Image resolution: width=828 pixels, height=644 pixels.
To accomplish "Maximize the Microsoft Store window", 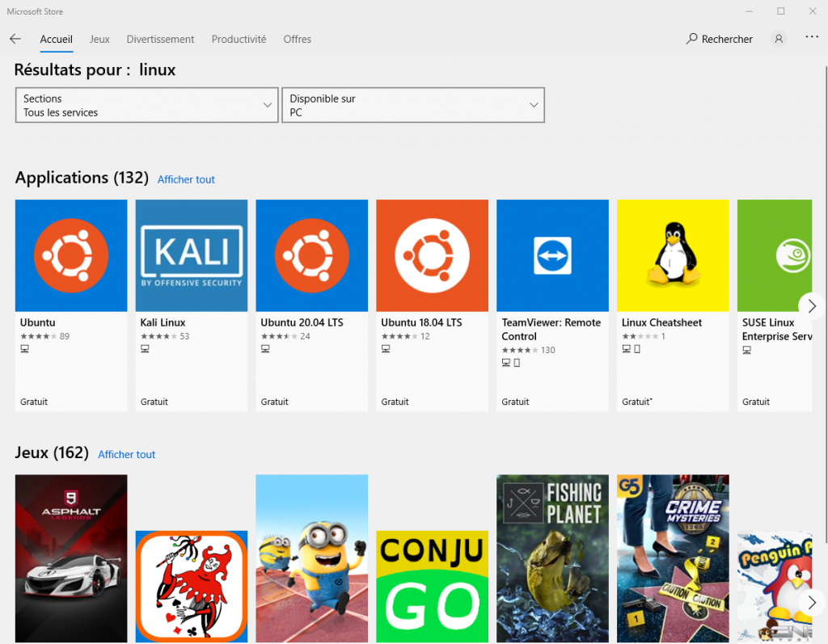I will click(x=780, y=11).
